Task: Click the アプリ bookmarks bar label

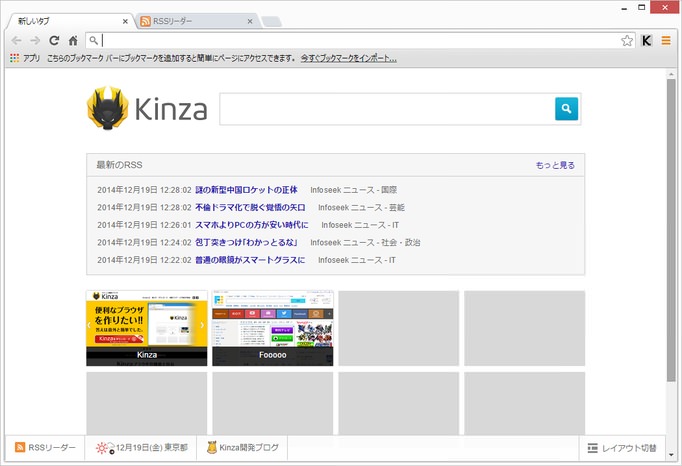Action: pos(31,58)
